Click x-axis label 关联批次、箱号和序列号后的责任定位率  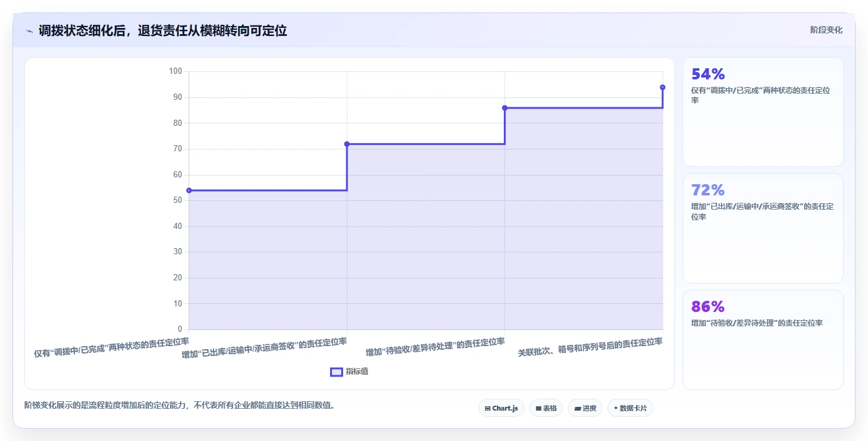pyautogui.click(x=590, y=347)
